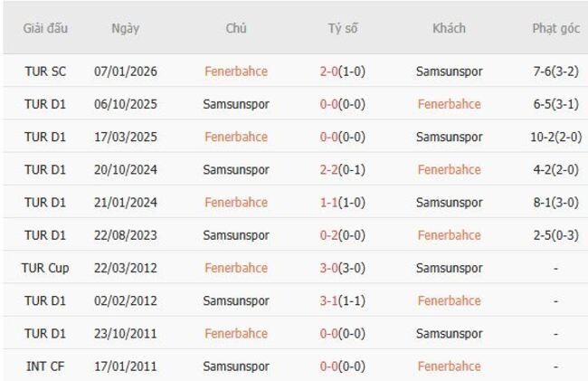Select the TUR Cup league cell
Image resolution: width=588 pixels, height=381 pixels.
click(43, 268)
